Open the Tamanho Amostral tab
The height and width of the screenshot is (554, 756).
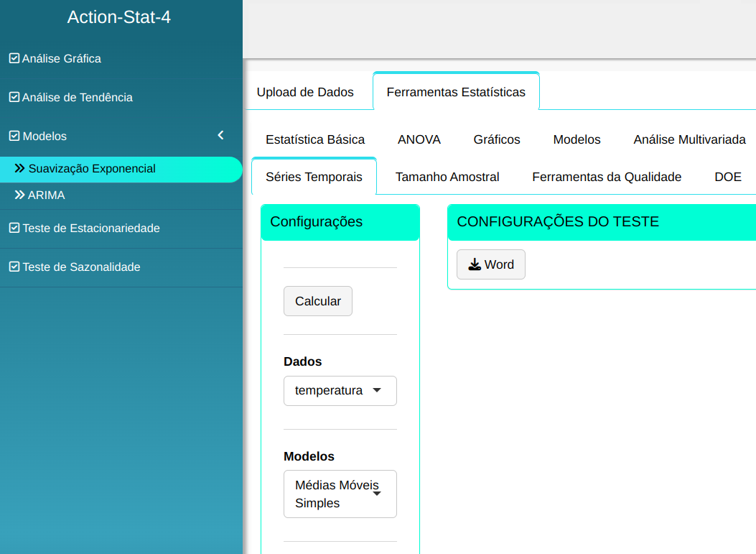[447, 177]
